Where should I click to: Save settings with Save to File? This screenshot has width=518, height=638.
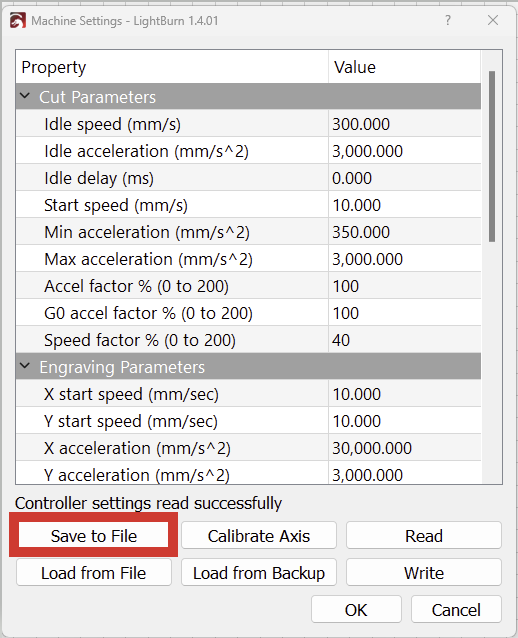[x=94, y=535]
